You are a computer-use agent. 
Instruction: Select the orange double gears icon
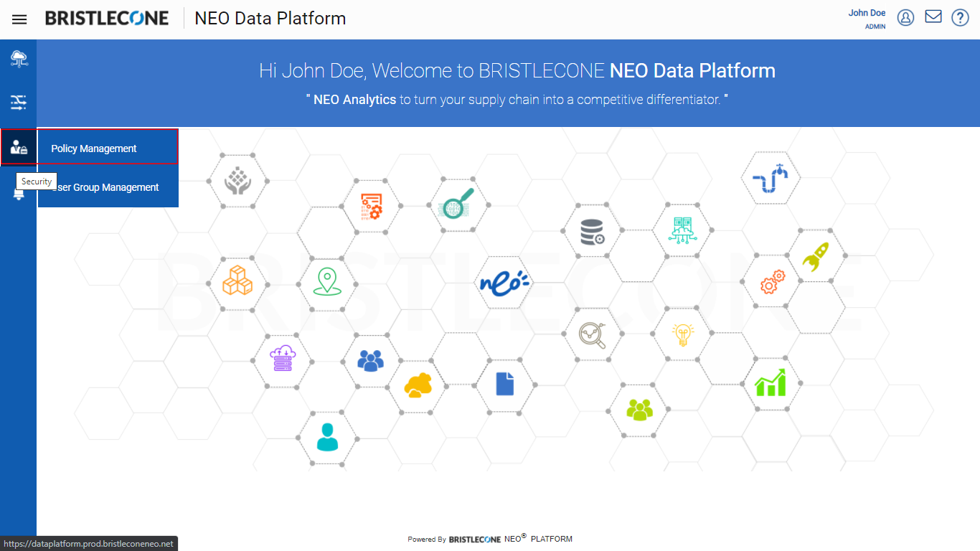tap(773, 282)
